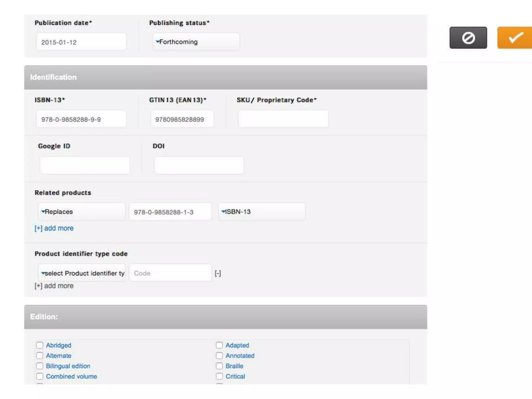Open the Replaces relation dropdown
This screenshot has height=399, width=532.
pos(82,212)
